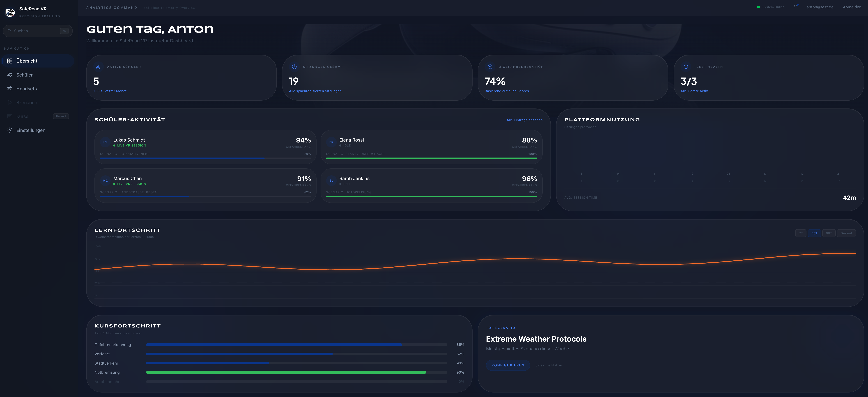
Task: Switch the chart to the 7T range
Action: [801, 233]
